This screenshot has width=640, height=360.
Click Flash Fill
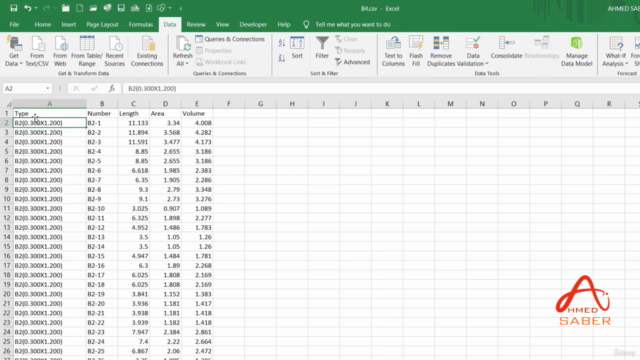[x=416, y=51]
